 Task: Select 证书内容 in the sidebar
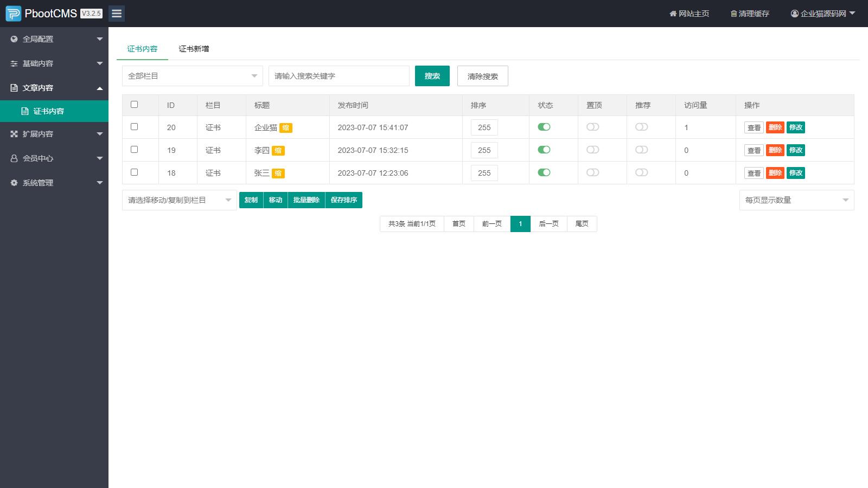[49, 111]
